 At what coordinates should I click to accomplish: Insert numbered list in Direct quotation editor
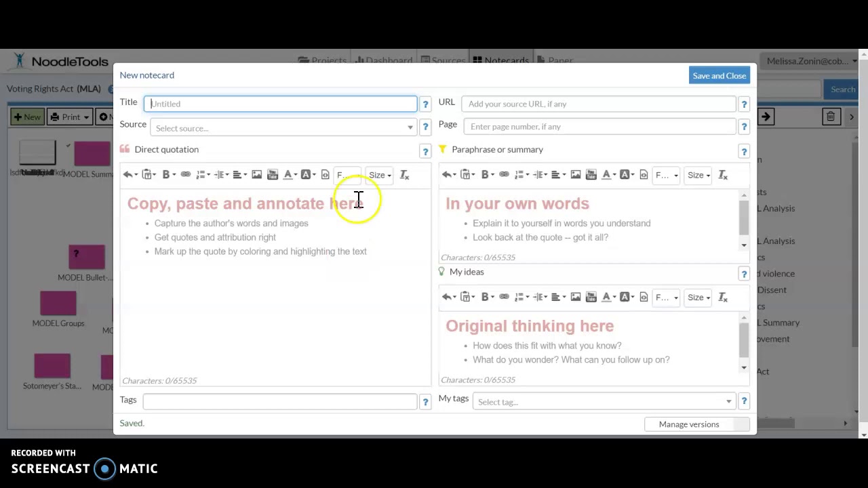click(201, 175)
